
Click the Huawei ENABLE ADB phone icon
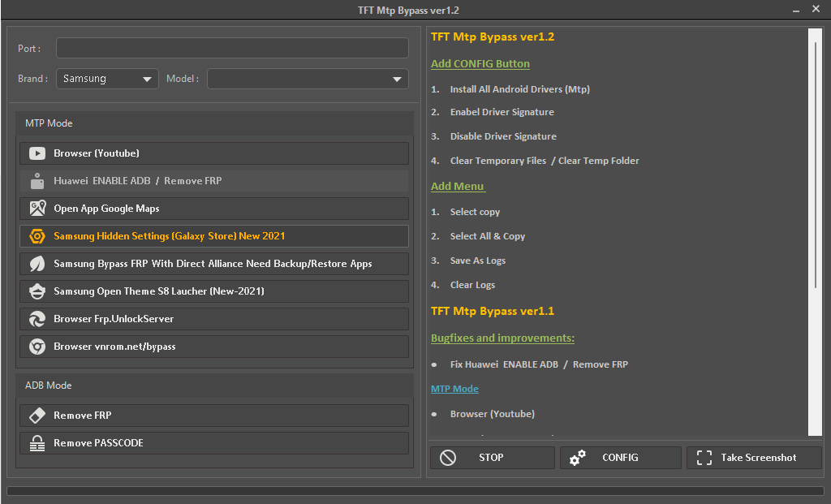(37, 180)
